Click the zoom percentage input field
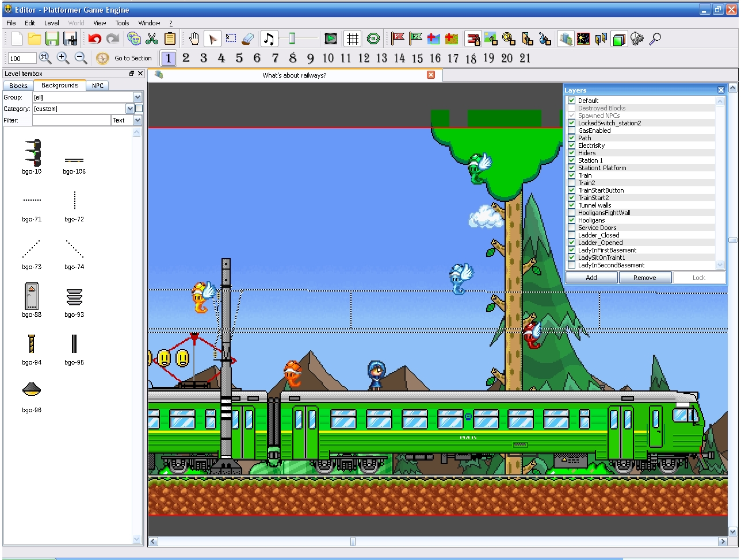The height and width of the screenshot is (560, 741). pyautogui.click(x=22, y=58)
